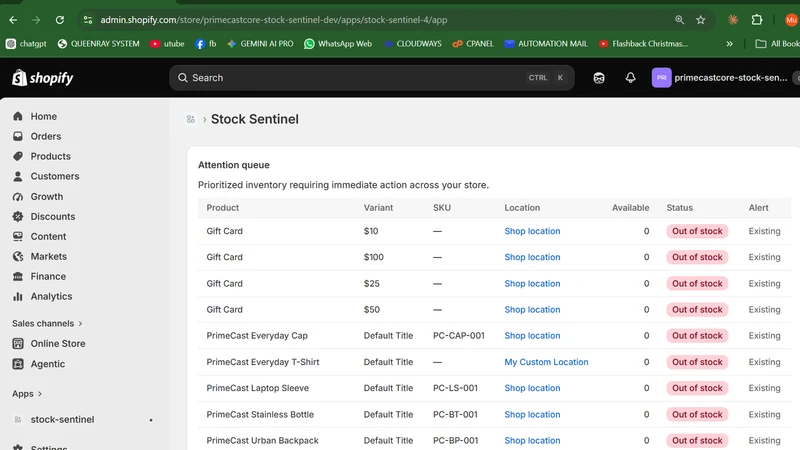Open the notifications bell
Screen dimensions: 800x450
(631, 78)
